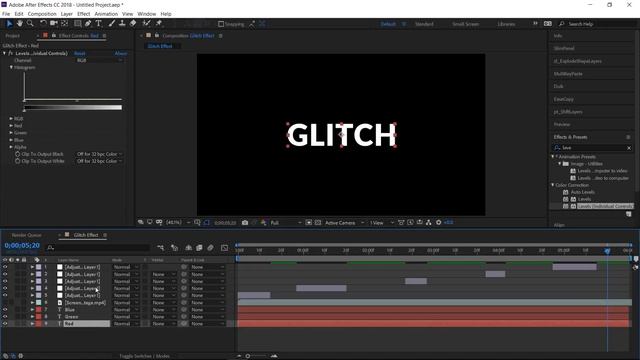Collapse the Levels effect twirl arrow

(4, 53)
